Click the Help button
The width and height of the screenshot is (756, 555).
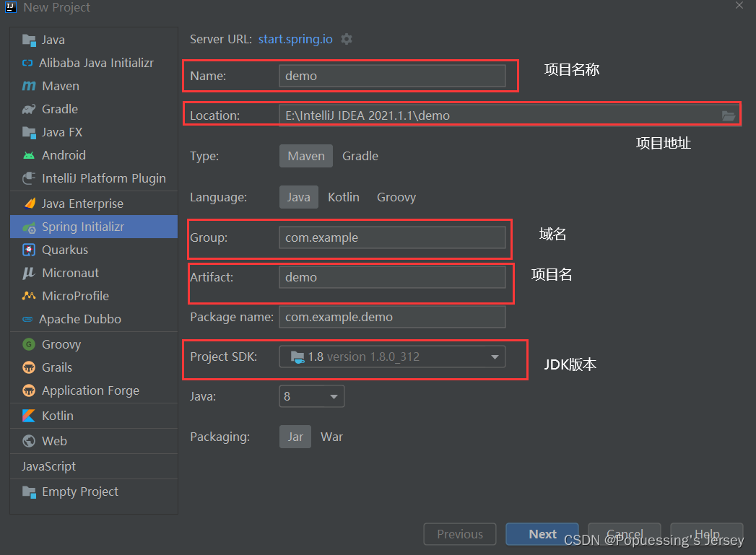pyautogui.click(x=707, y=534)
